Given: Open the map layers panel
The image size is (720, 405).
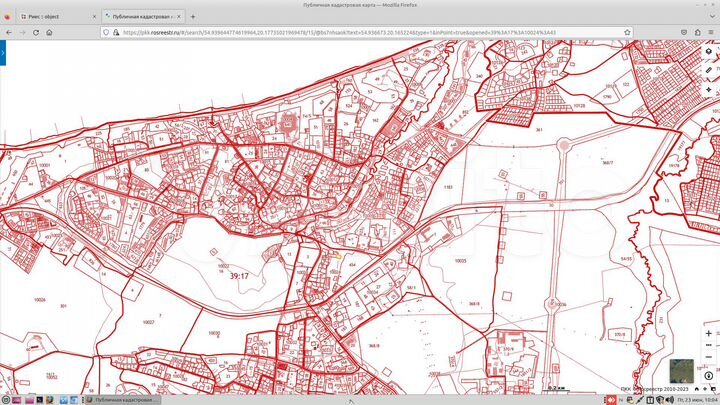Looking at the screenshot, I should [710, 52].
